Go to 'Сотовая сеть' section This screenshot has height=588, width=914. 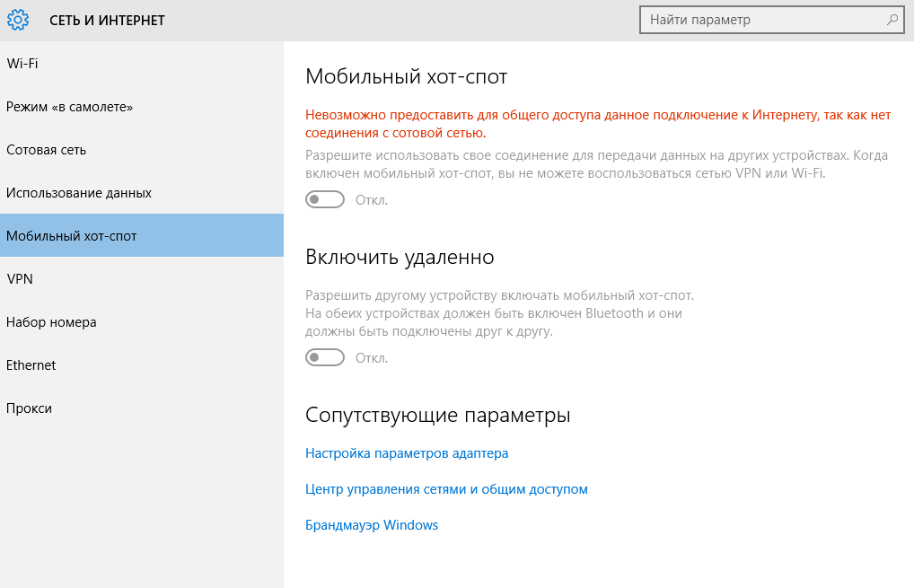pyautogui.click(x=47, y=150)
